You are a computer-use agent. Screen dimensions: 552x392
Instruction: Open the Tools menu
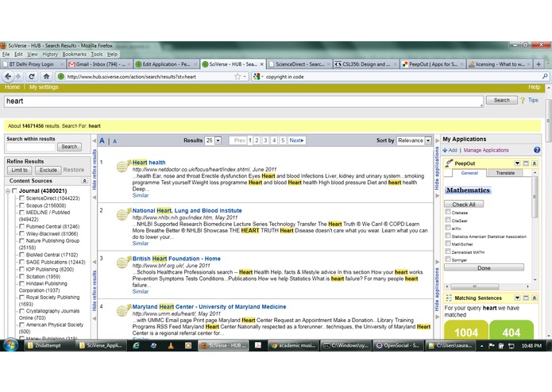click(96, 54)
